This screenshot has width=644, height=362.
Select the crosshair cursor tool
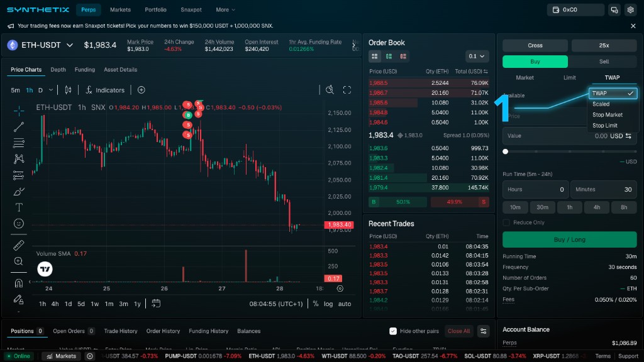click(x=18, y=111)
